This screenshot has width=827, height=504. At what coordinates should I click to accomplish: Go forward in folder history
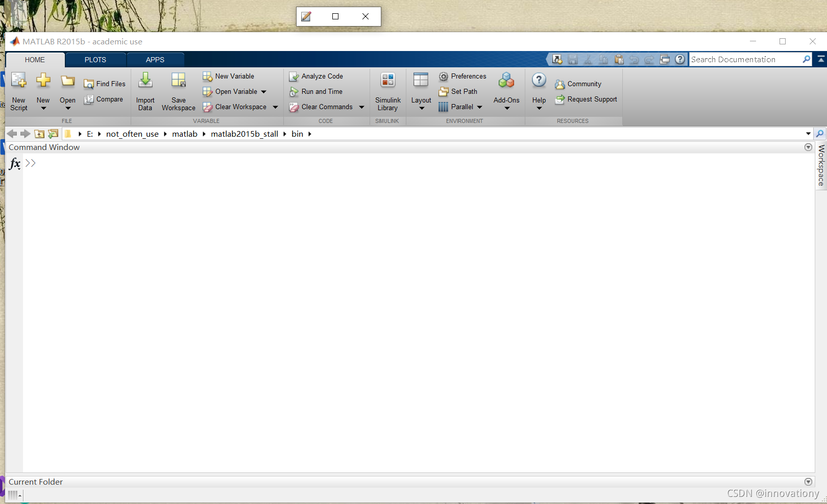pyautogui.click(x=25, y=134)
